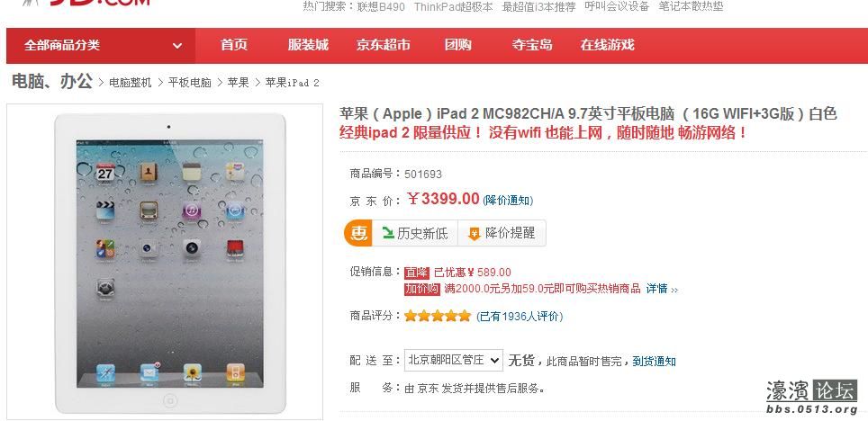
Task: Go to the 京东超市 tab
Action: pyautogui.click(x=384, y=45)
